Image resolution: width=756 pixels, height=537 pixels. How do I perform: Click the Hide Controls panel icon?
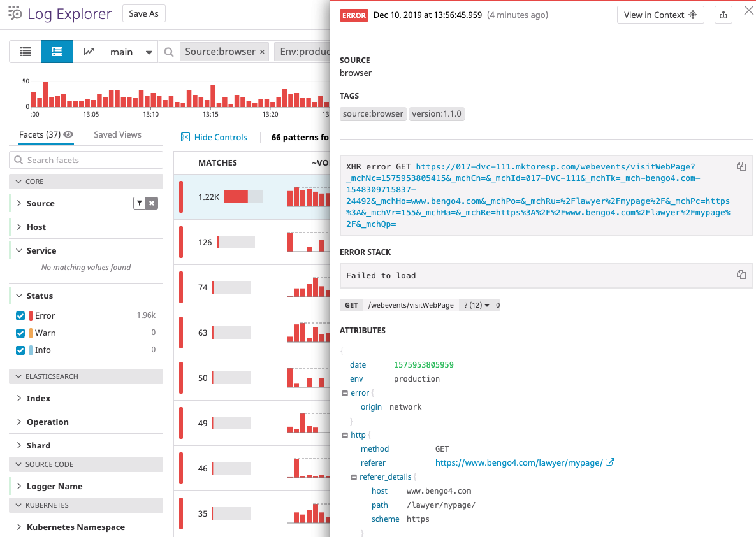point(185,137)
